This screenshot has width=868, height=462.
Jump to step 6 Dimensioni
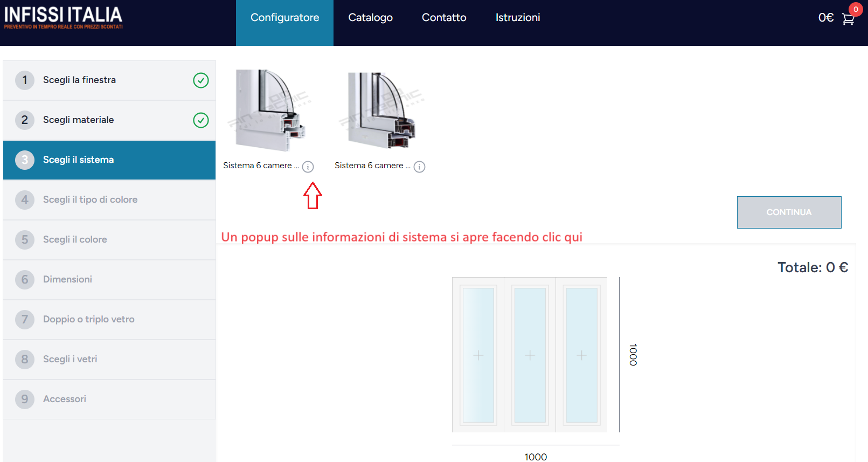67,279
